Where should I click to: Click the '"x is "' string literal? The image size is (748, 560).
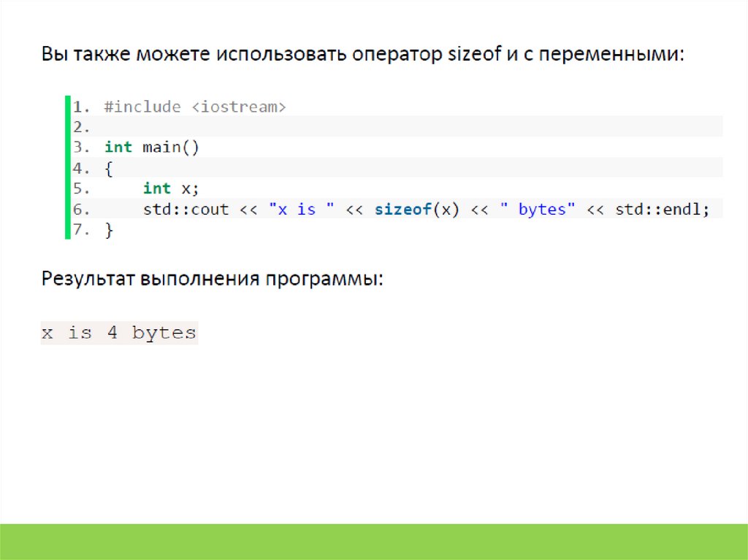pos(302,209)
